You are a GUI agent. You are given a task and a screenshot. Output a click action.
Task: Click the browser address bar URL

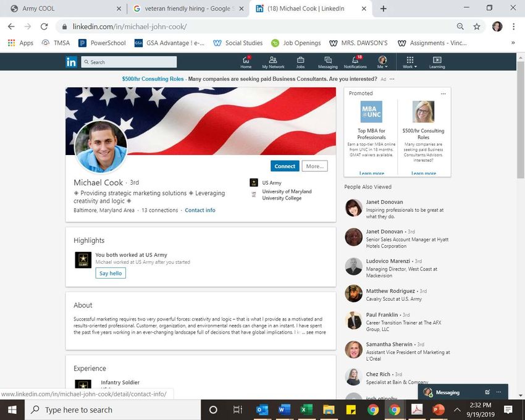(x=130, y=27)
